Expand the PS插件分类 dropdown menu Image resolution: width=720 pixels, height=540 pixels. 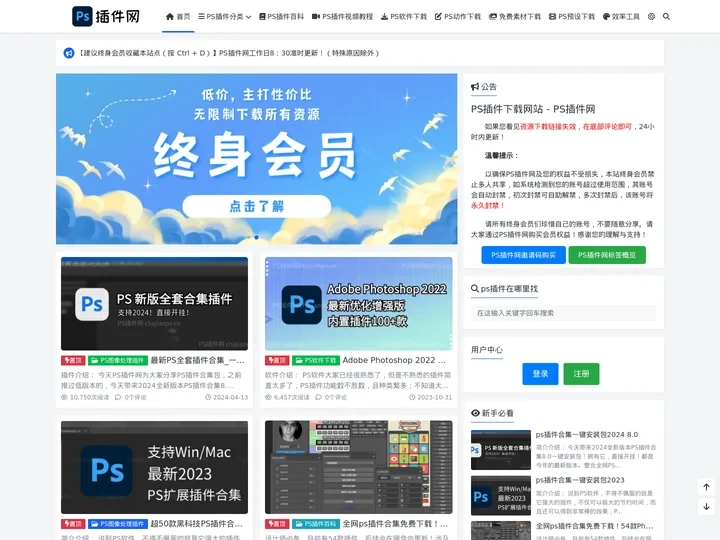225,17
